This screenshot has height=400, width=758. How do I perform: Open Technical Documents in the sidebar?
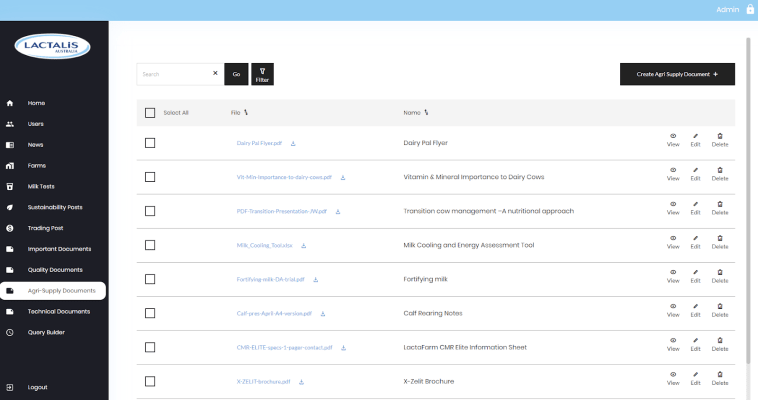point(58,311)
